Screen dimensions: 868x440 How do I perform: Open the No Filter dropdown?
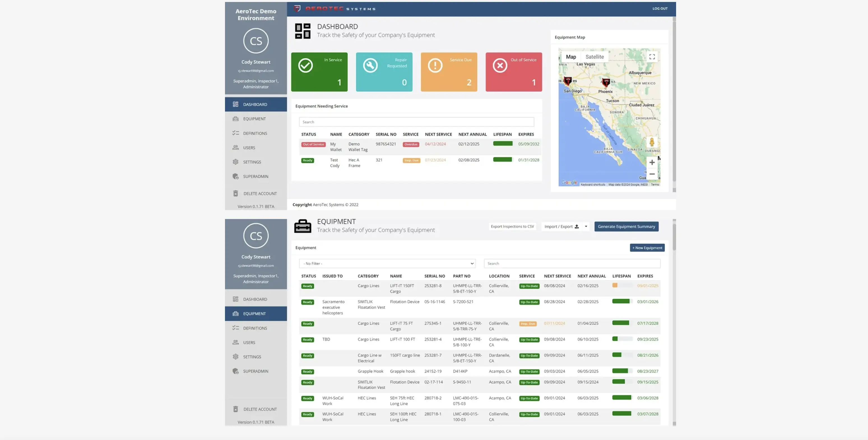click(387, 264)
